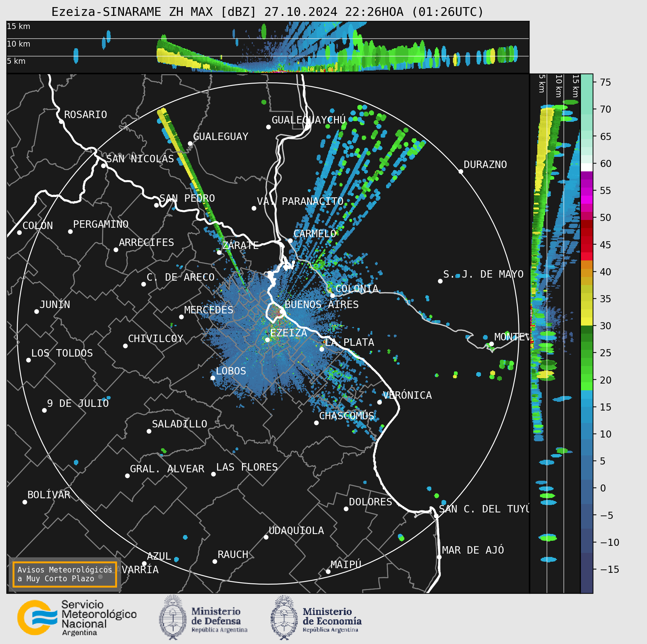647x644 pixels.
Task: Click the SAN PEDRO city label
Action: [x=187, y=198]
